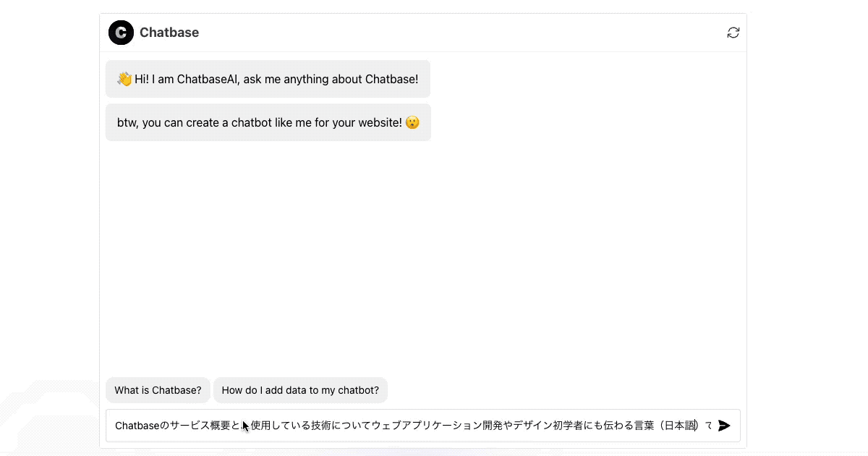Image resolution: width=868 pixels, height=456 pixels.
Task: Restart the conversation with the top-right icon
Action: (x=733, y=33)
